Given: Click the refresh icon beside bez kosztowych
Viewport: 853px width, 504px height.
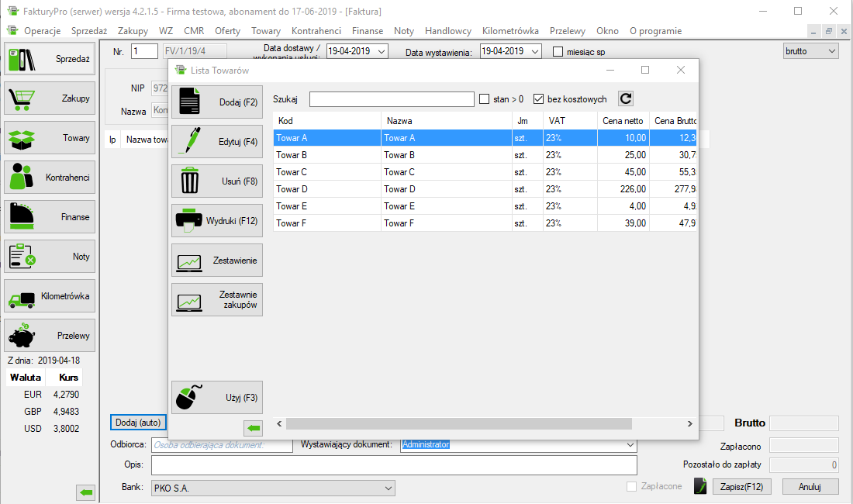Looking at the screenshot, I should [x=626, y=98].
